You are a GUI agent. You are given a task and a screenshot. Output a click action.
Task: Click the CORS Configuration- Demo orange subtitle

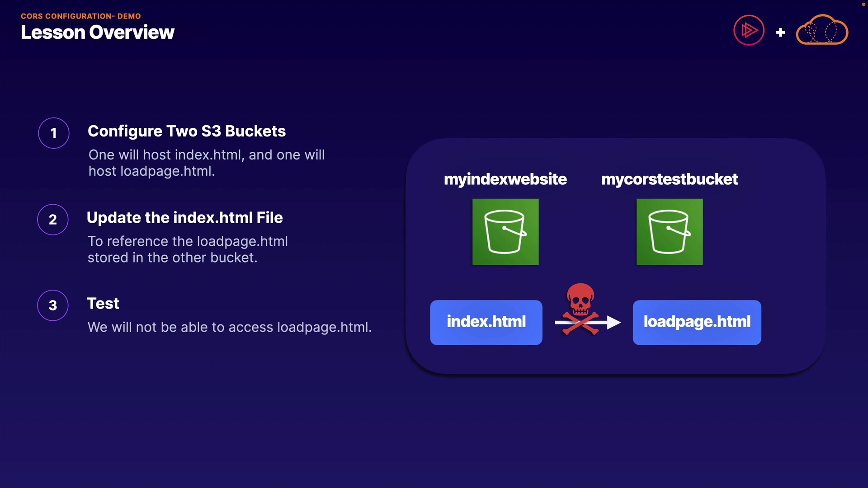80,16
